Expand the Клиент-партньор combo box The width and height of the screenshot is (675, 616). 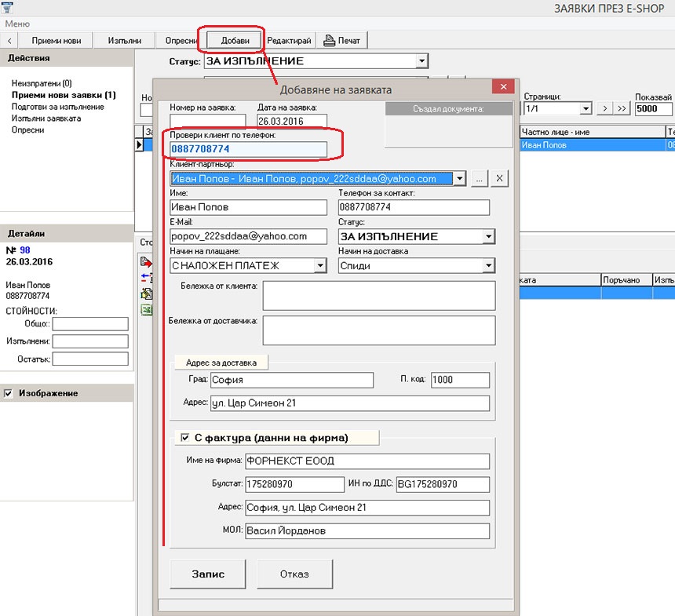click(x=460, y=178)
